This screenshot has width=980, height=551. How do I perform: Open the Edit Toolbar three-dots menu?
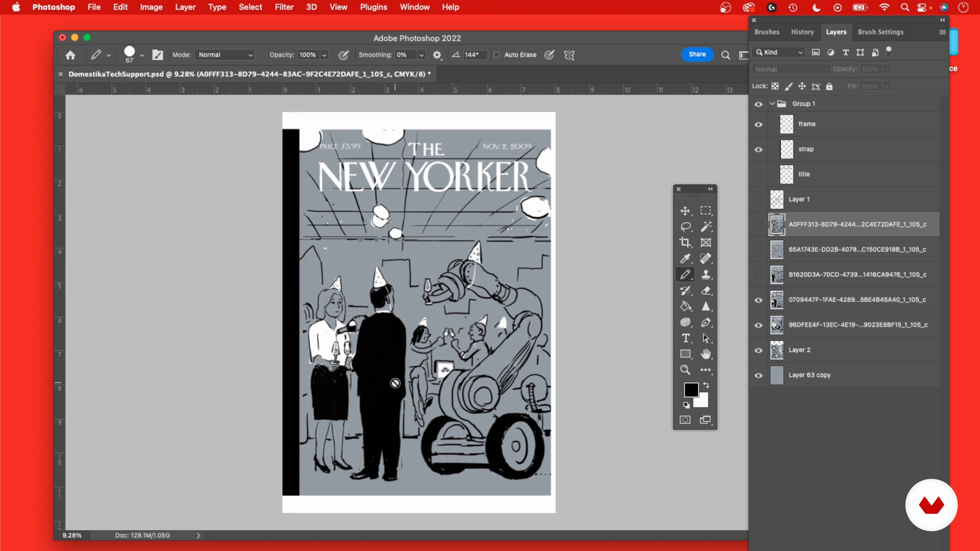point(706,370)
